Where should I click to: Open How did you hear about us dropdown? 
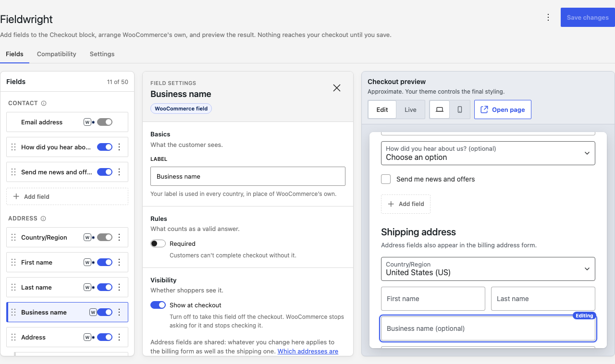point(488,153)
